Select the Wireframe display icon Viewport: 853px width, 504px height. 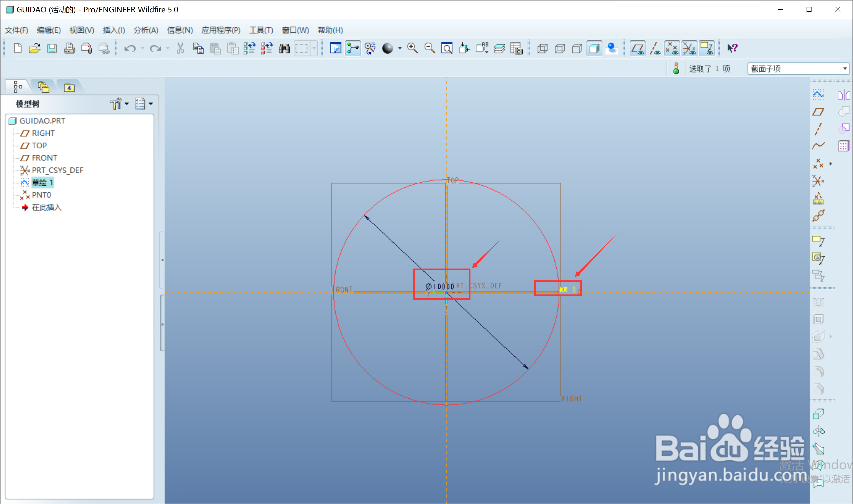542,48
